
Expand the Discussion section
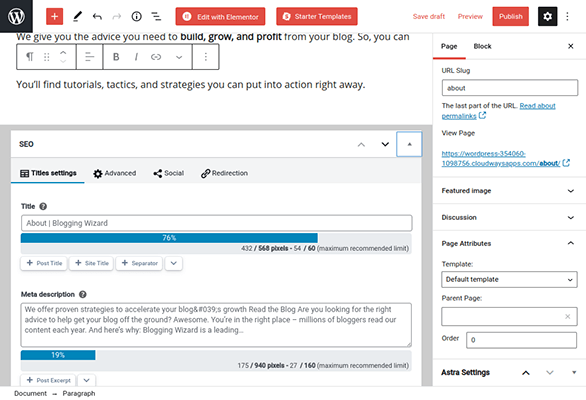(509, 217)
